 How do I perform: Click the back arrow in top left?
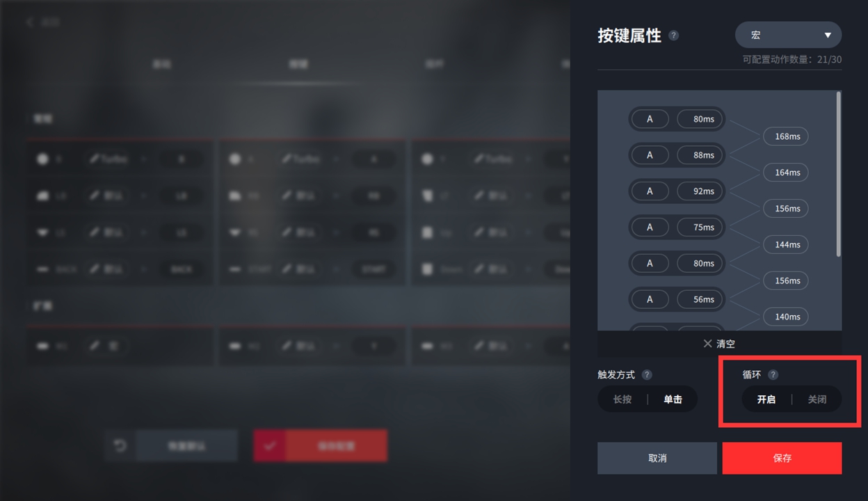[30, 22]
